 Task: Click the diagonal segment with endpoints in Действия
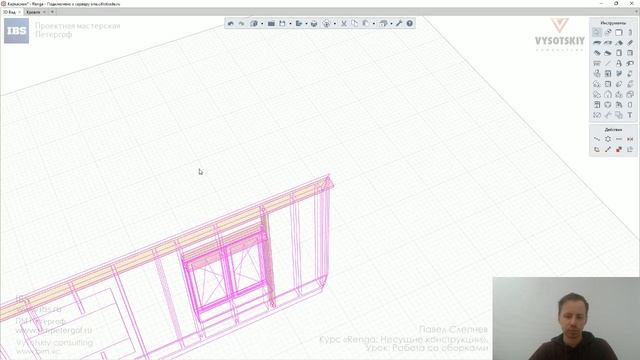tap(608, 149)
